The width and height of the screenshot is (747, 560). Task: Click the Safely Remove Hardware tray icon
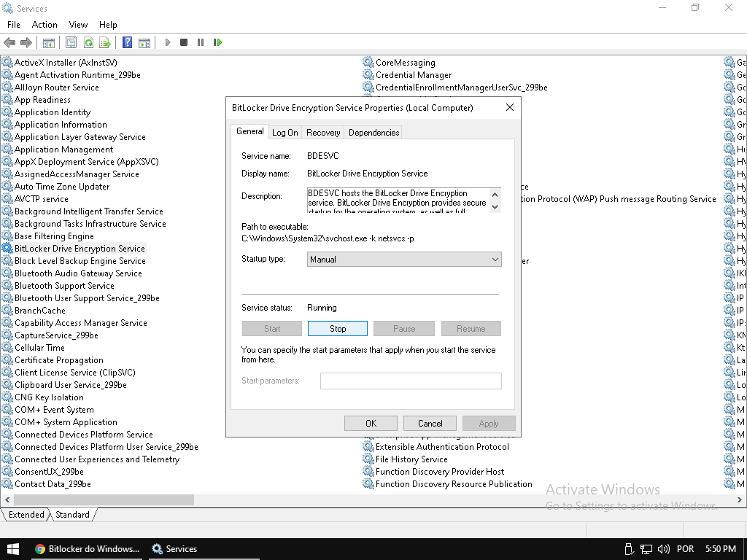click(629, 549)
